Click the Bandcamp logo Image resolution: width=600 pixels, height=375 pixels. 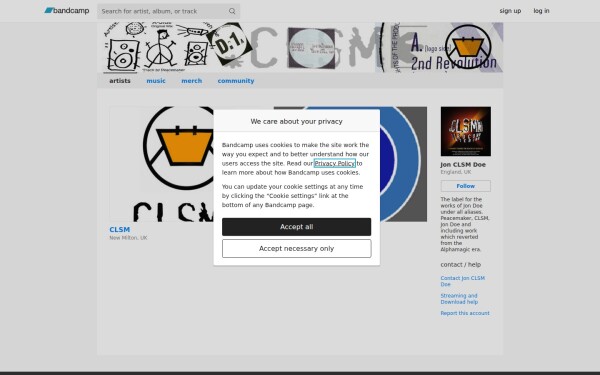(67, 11)
